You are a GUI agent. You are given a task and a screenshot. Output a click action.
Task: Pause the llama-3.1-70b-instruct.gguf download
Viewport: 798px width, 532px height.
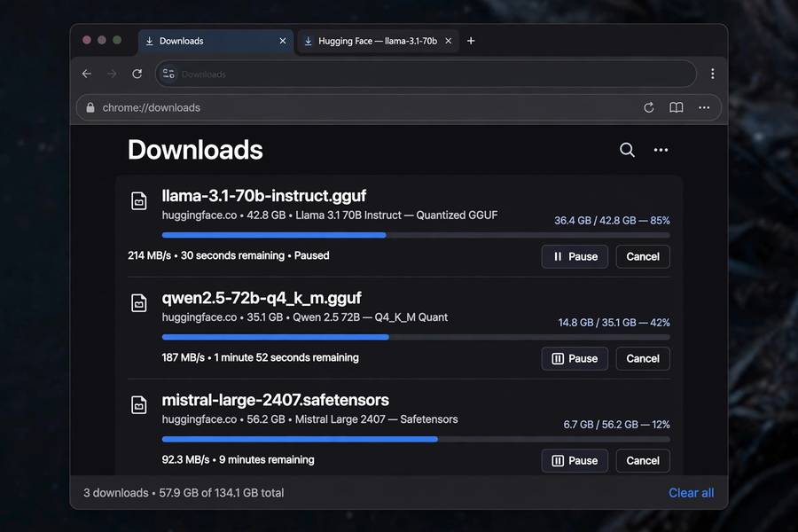[x=575, y=256]
